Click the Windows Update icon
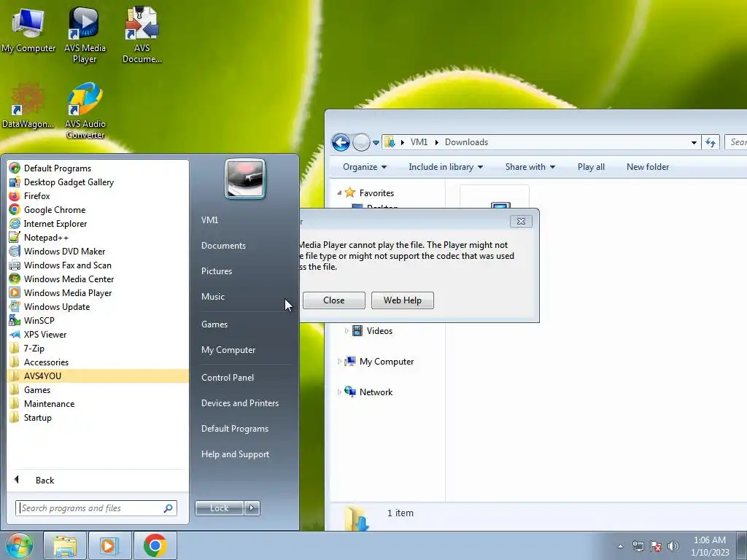This screenshot has width=747, height=560. click(x=15, y=306)
